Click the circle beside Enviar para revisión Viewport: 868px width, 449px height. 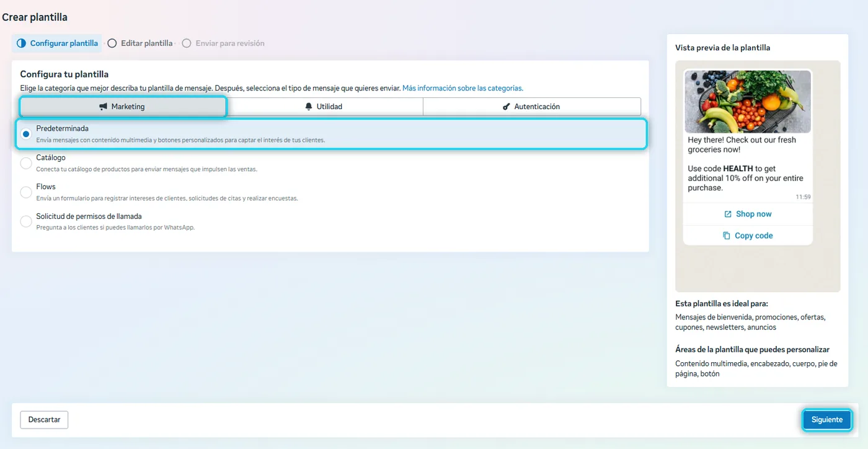coord(187,43)
